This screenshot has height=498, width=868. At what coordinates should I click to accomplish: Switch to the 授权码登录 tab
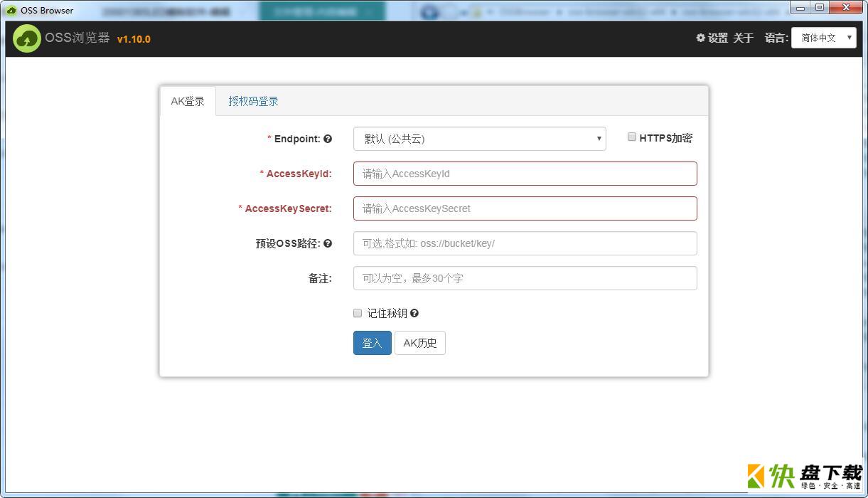[x=253, y=101]
